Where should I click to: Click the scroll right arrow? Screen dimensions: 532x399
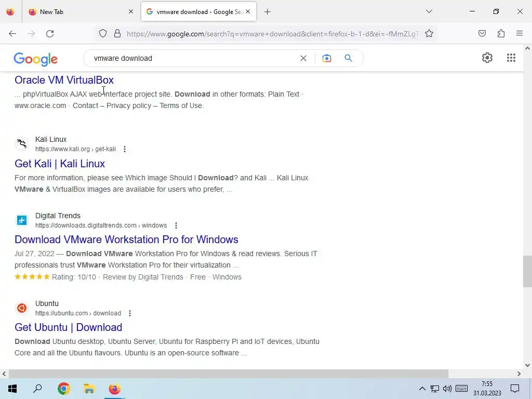coord(519,374)
